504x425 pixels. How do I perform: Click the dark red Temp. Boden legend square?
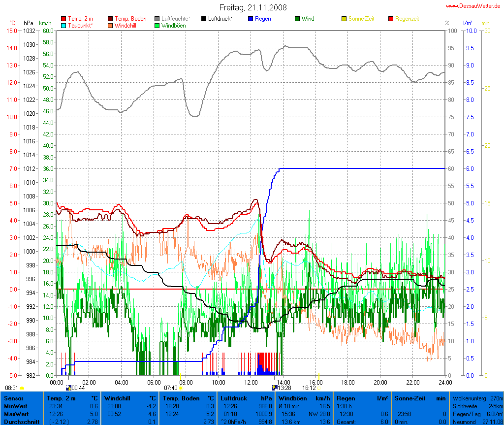110,19
